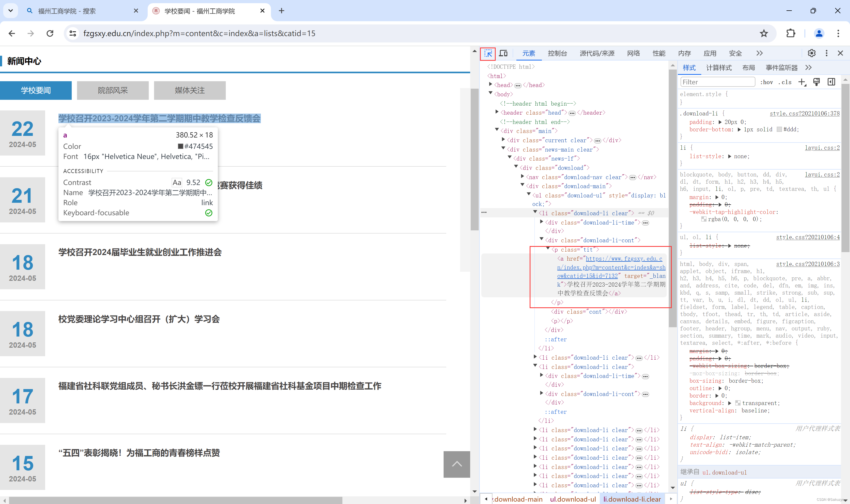The width and height of the screenshot is (850, 504).
Task: Close the DevTools panel
Action: click(x=840, y=53)
